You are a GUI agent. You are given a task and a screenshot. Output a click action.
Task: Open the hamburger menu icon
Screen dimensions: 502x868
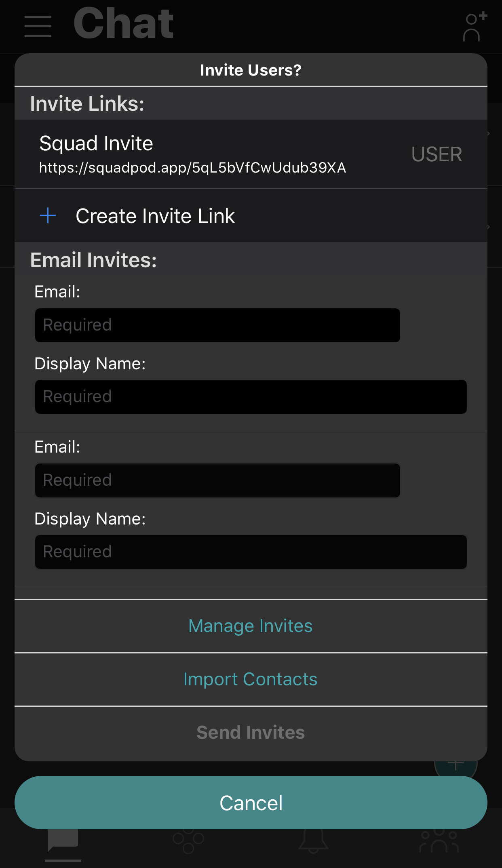38,27
